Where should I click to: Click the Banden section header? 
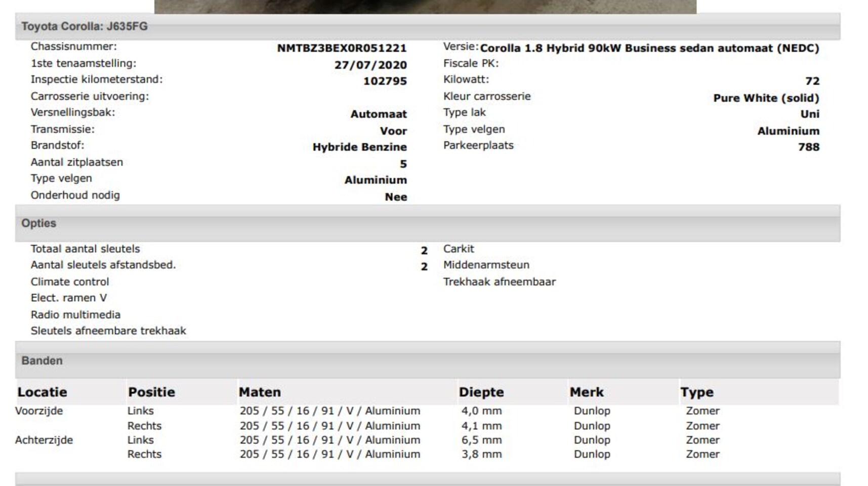pos(428,360)
